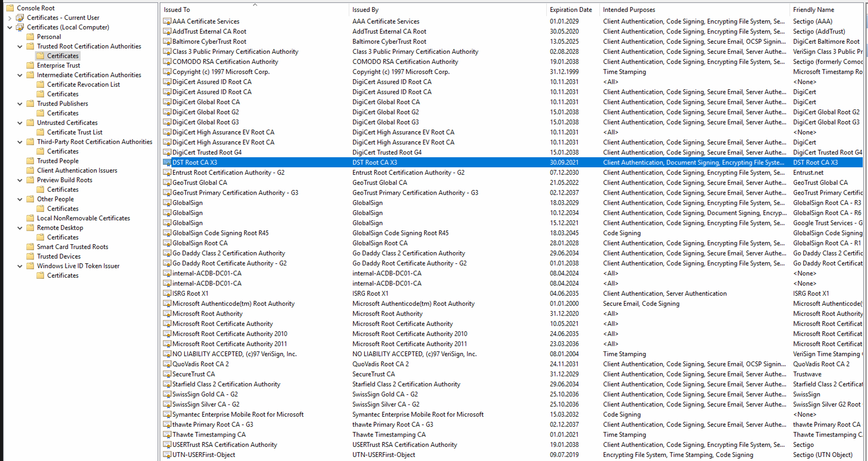Select NO LIABILITY ACCEPTED VeriSign certificate row
This screenshot has width=868, height=461.
[x=512, y=354]
